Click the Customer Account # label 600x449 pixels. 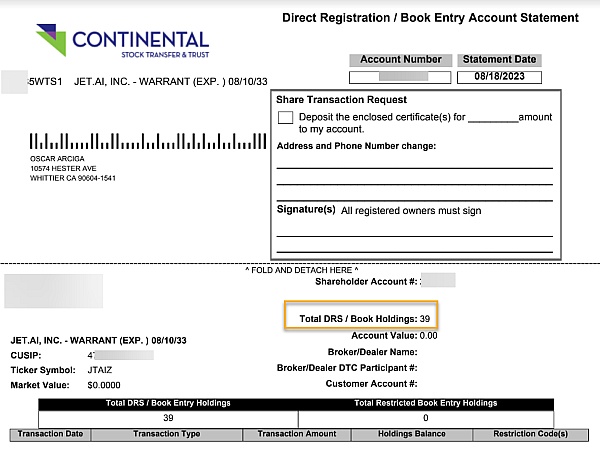372,384
